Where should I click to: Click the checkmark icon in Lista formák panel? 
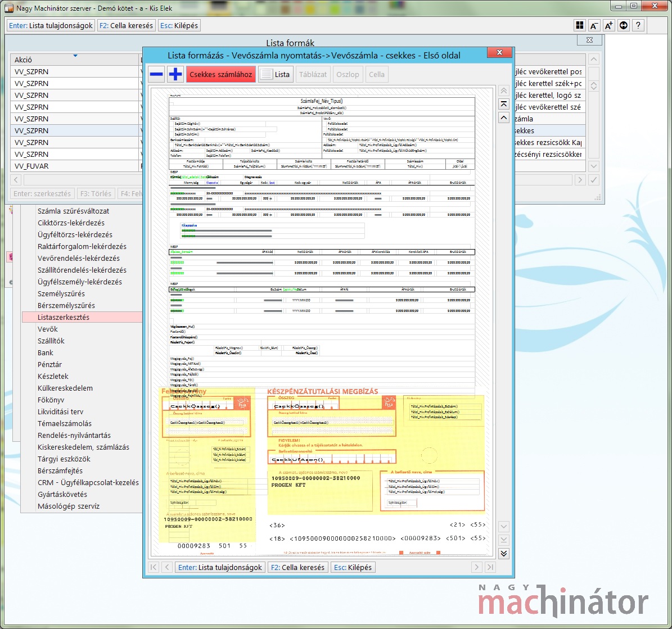[x=594, y=180]
